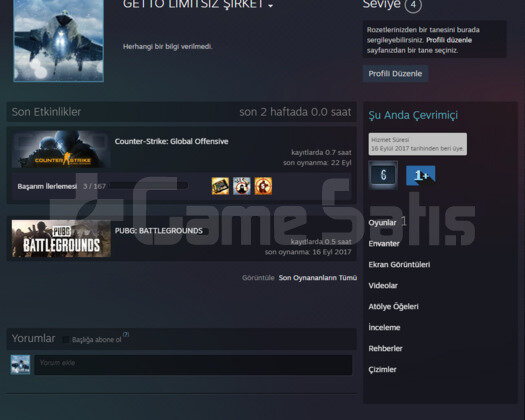Click the Başarım İlerlemesi progress bar
The height and width of the screenshot is (420, 525).
(x=149, y=186)
